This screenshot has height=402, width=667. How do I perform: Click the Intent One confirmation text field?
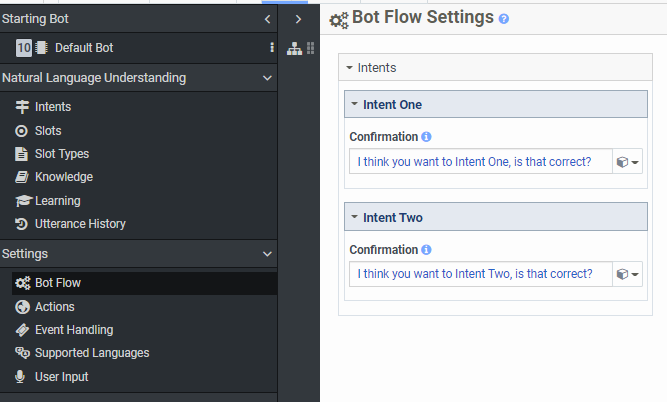point(480,161)
